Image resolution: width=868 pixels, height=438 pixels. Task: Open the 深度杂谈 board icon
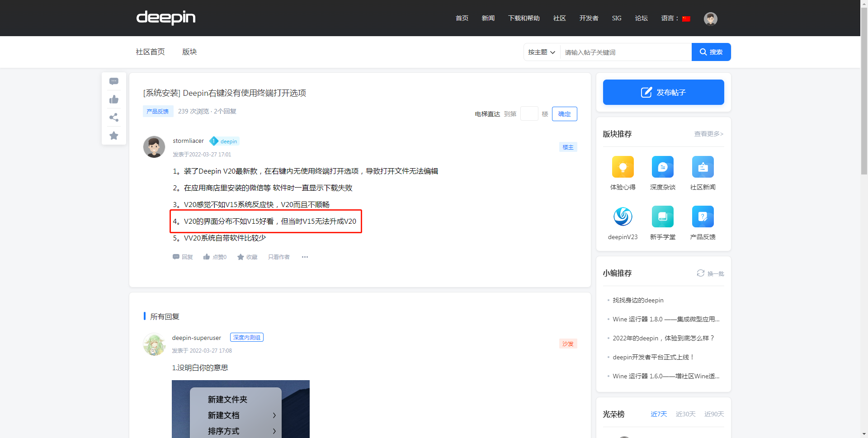[x=663, y=167]
